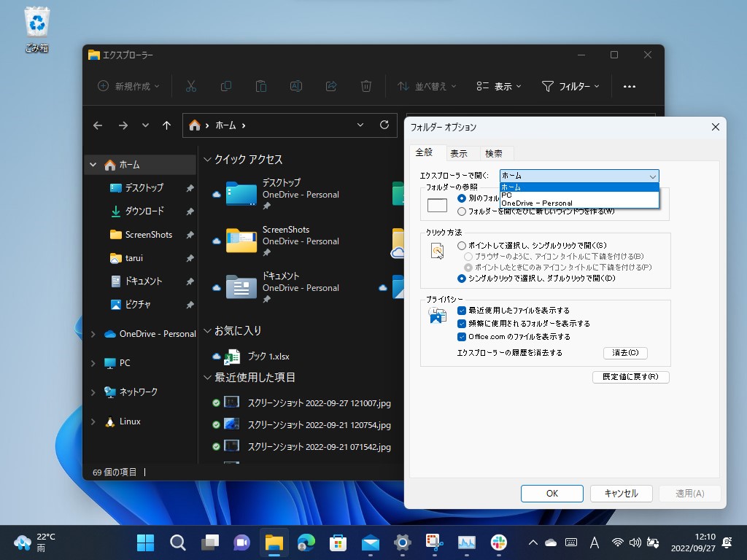This screenshot has width=747, height=560.
Task: Expand the 並べ替え dropdown in the toolbar
Action: (425, 86)
